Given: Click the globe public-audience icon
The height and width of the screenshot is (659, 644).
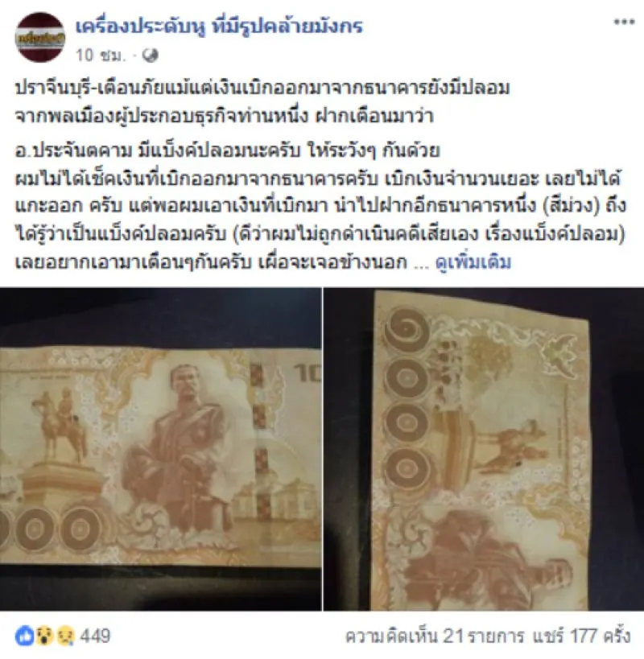Looking at the screenshot, I should click(150, 56).
